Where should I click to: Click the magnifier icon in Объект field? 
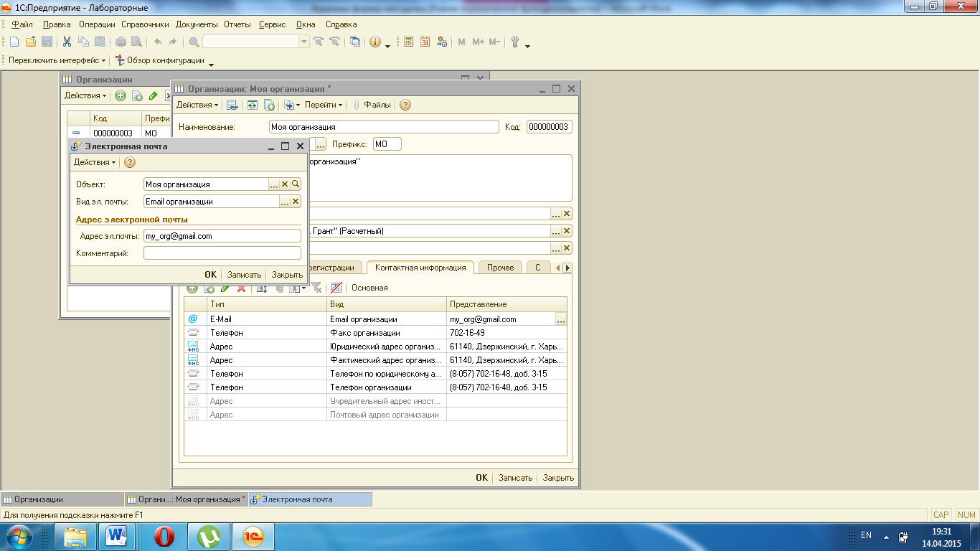pyautogui.click(x=296, y=184)
